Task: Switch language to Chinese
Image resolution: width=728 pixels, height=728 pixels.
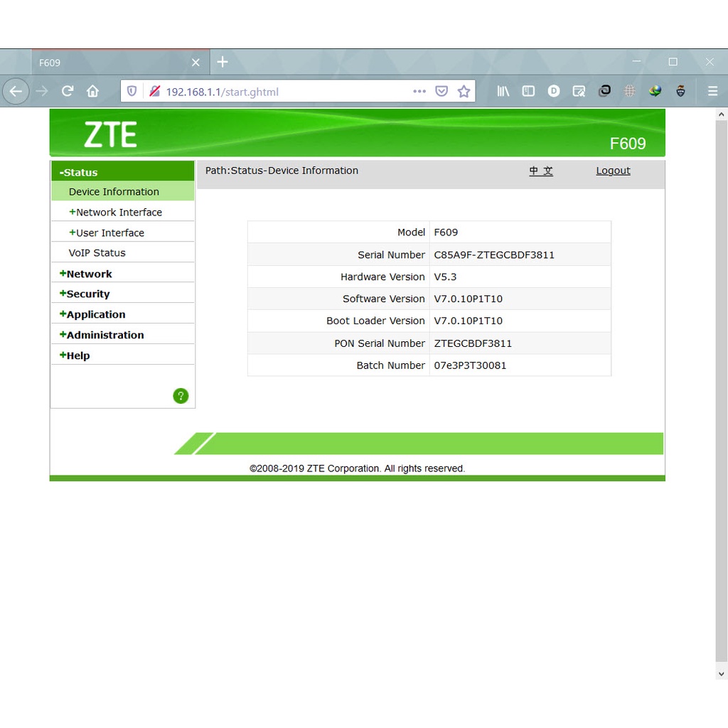Action: 541,171
